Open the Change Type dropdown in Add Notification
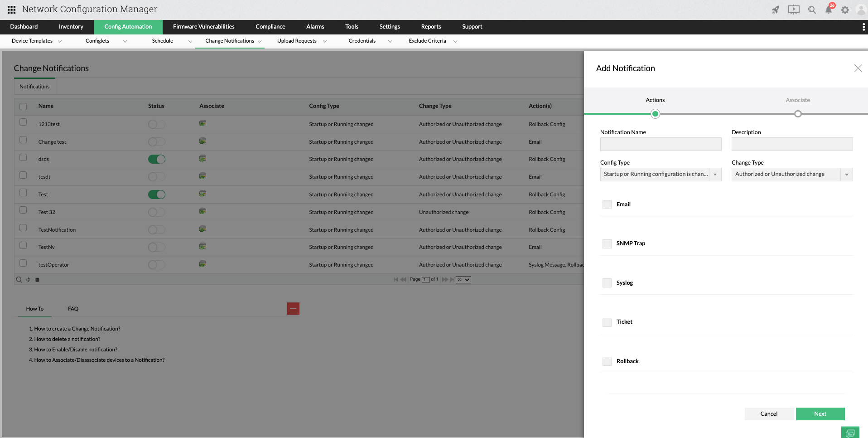Screen dimensions: 868x438 click(847, 174)
